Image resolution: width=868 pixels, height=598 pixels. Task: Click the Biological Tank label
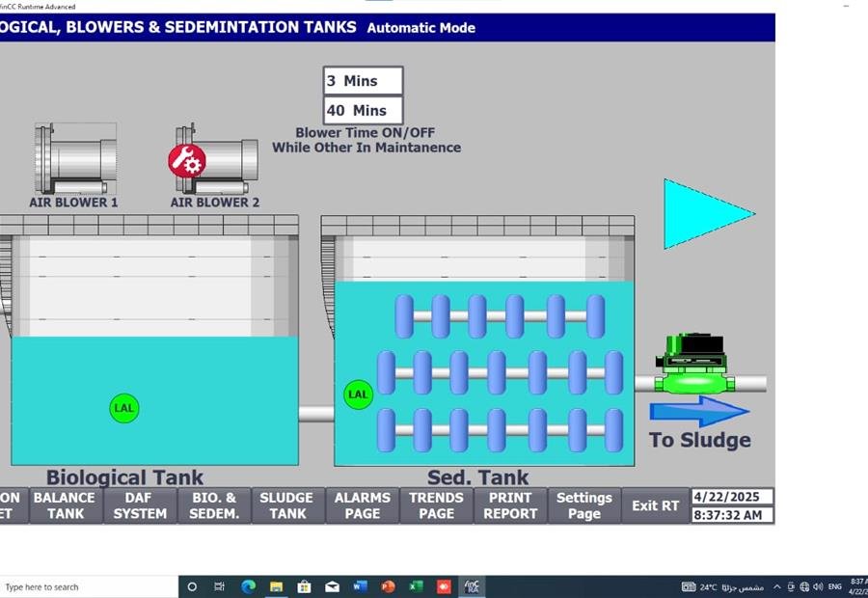pos(124,477)
